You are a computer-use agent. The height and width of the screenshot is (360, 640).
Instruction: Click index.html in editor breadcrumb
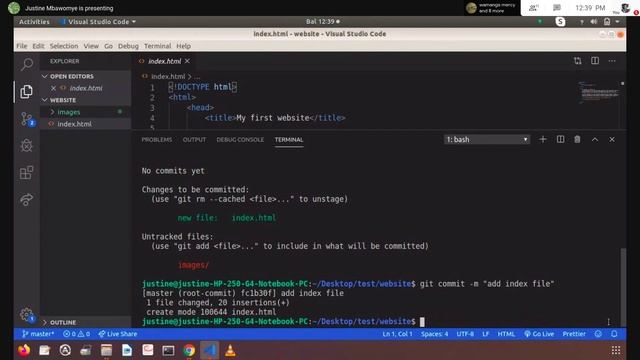[x=168, y=76]
